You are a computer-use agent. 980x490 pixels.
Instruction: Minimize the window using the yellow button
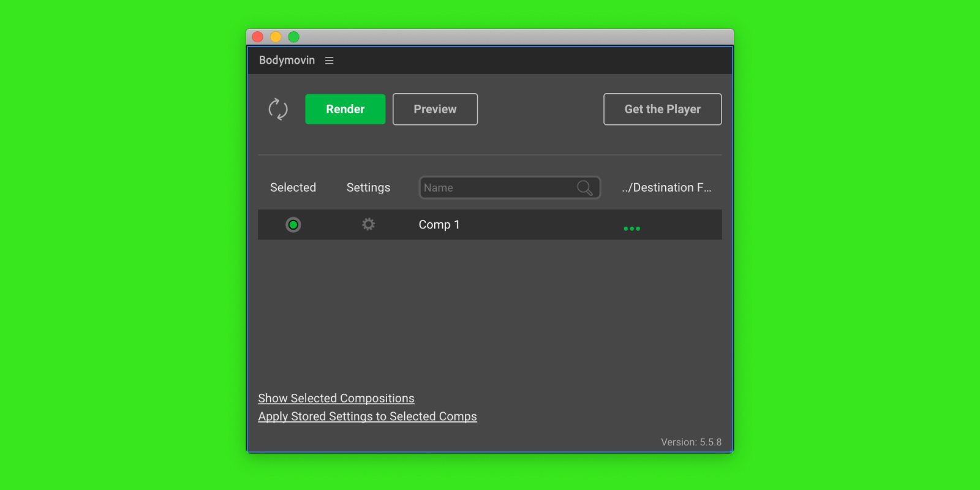[276, 37]
